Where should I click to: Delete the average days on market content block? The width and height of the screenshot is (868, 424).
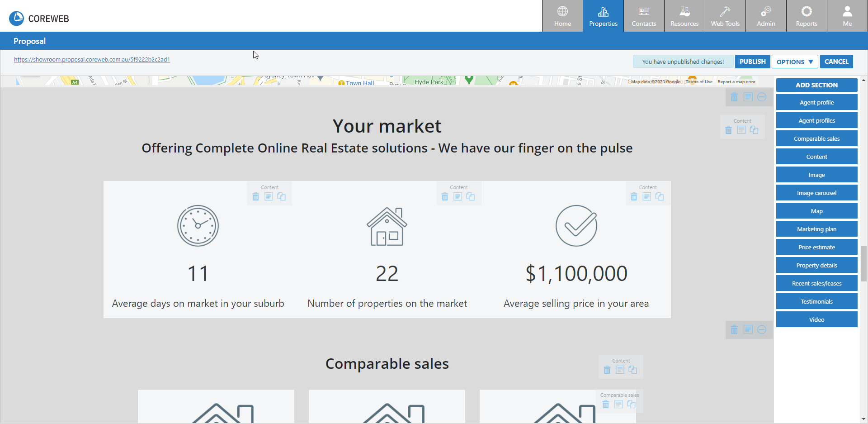click(x=256, y=197)
